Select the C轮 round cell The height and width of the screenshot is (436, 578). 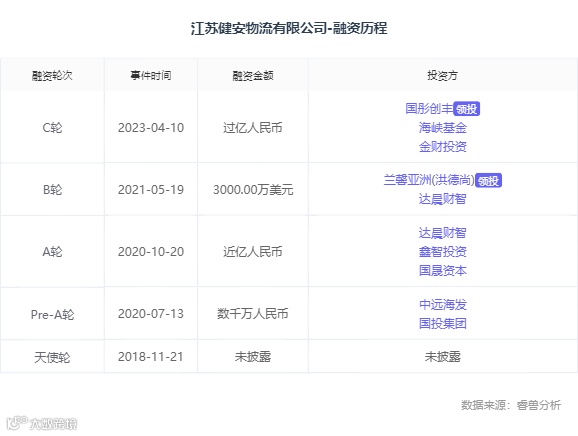pyautogui.click(x=52, y=128)
